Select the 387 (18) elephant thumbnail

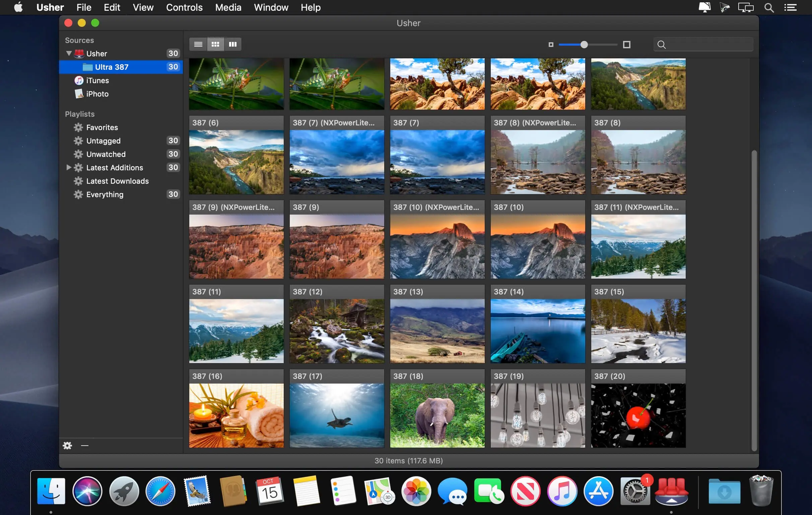click(x=437, y=415)
